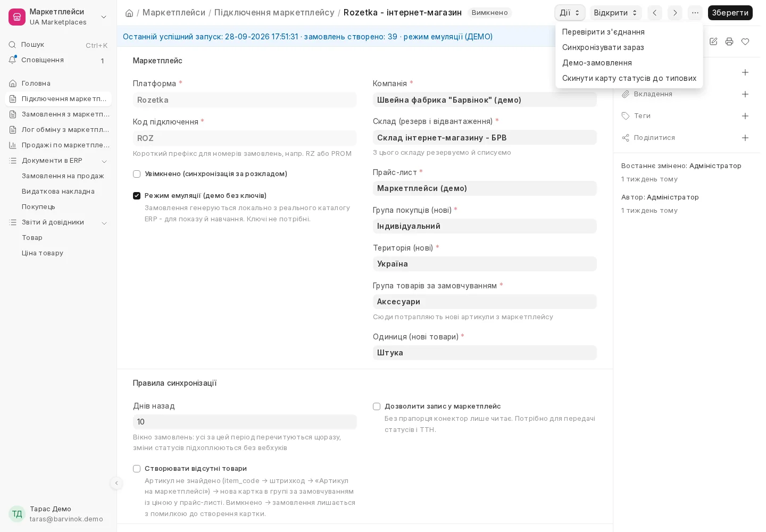Check Дозволити запис у маркетплейс

[x=377, y=406]
